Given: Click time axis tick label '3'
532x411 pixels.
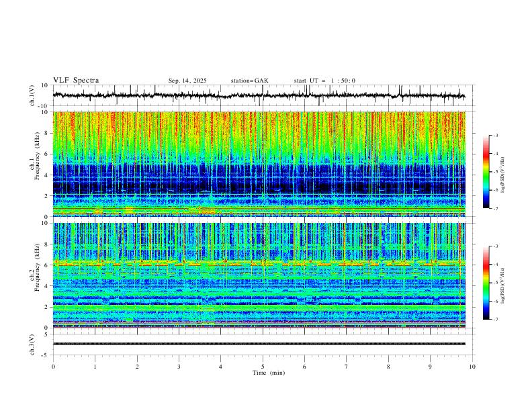Looking at the screenshot, I should click(x=179, y=367).
